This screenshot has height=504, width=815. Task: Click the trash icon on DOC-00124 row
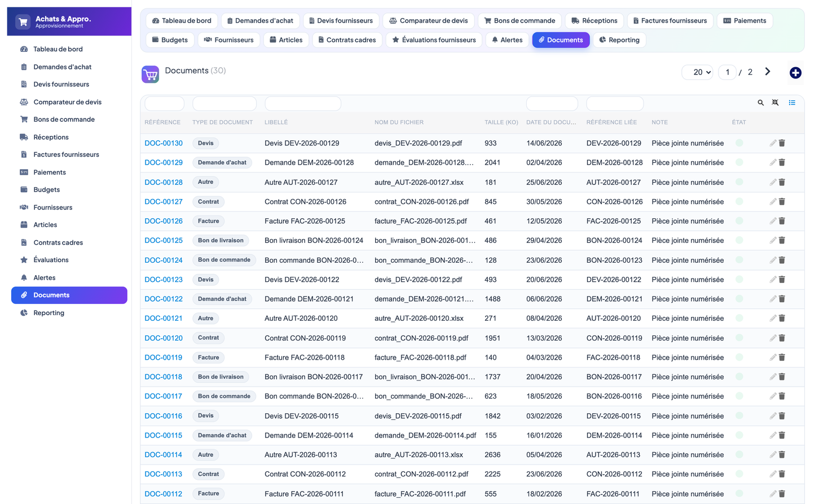tap(782, 260)
